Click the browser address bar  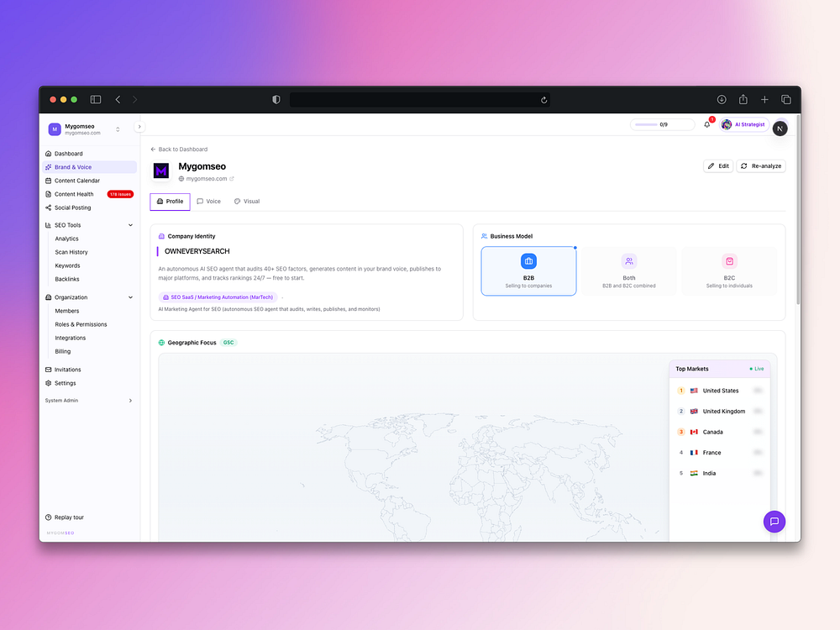pos(420,100)
